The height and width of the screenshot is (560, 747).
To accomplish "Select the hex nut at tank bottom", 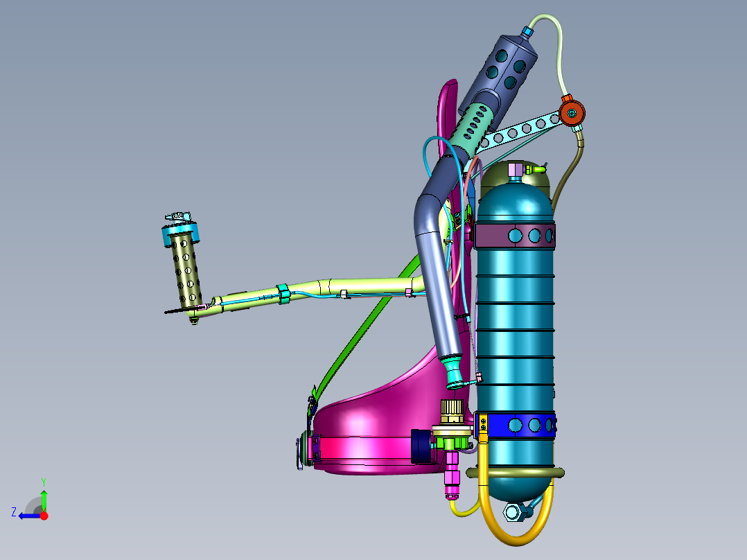I will [x=513, y=512].
